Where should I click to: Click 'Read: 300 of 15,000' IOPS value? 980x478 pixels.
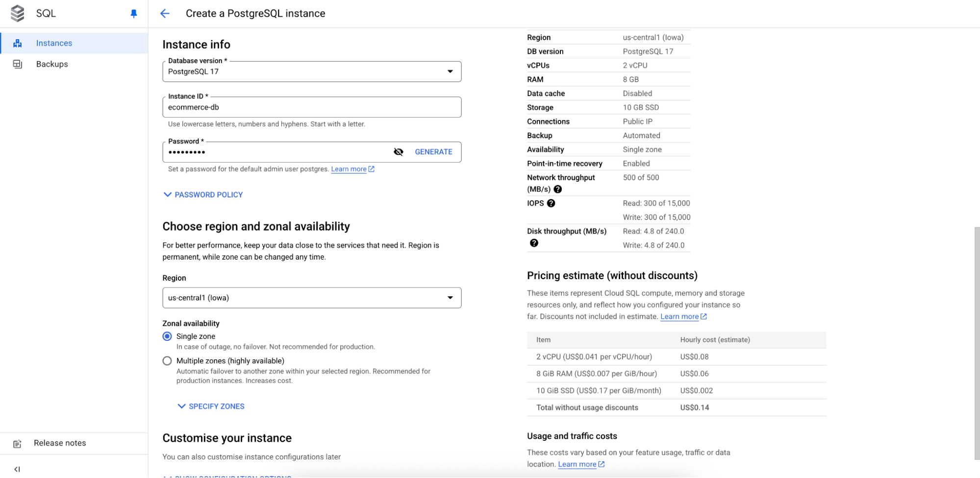(x=656, y=203)
